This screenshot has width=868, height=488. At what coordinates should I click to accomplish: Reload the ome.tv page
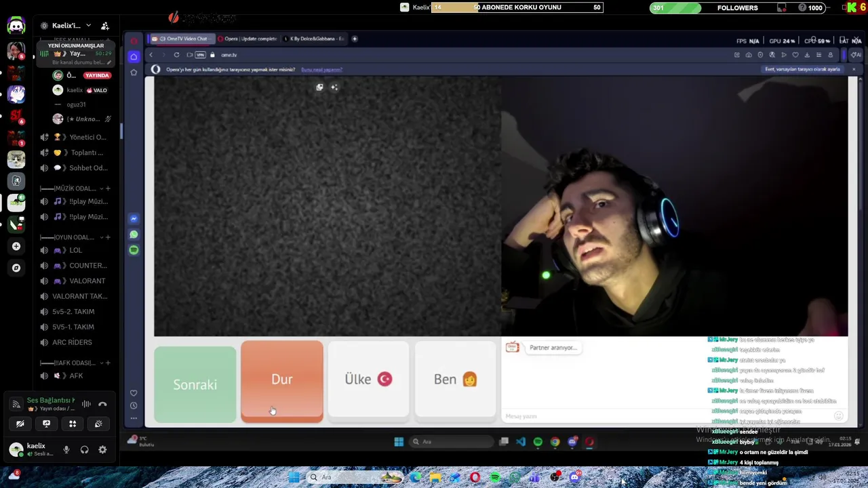(176, 55)
